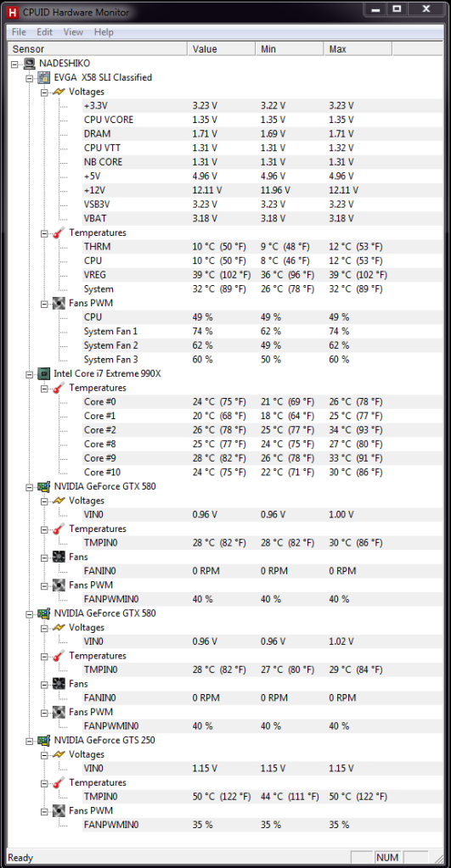Open the File menu

click(19, 32)
